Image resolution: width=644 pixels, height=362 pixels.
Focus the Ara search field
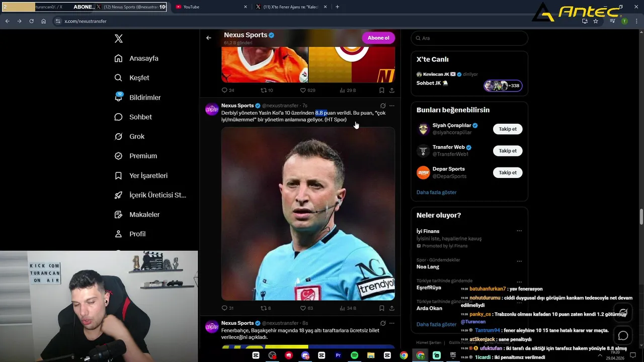(x=469, y=38)
